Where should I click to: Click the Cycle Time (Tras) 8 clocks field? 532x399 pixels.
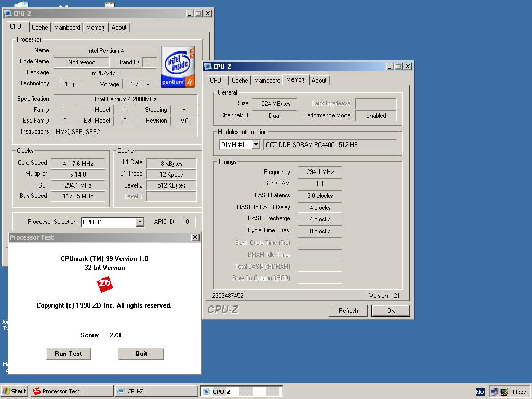tap(320, 231)
